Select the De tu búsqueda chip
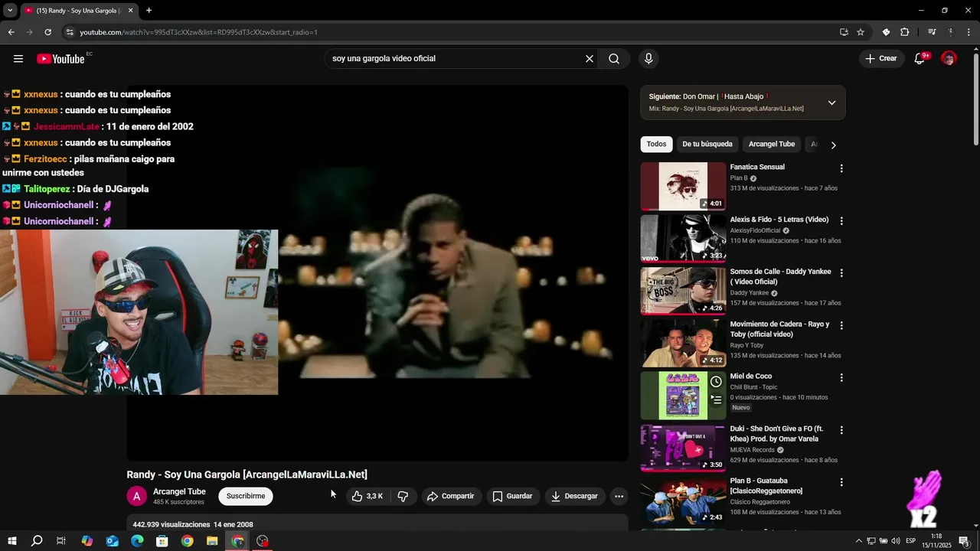The image size is (980, 551). 707,144
